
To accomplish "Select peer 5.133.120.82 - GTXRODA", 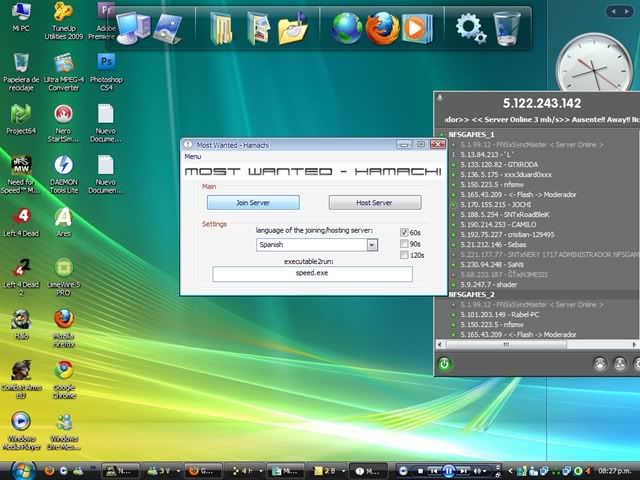I will (x=499, y=164).
